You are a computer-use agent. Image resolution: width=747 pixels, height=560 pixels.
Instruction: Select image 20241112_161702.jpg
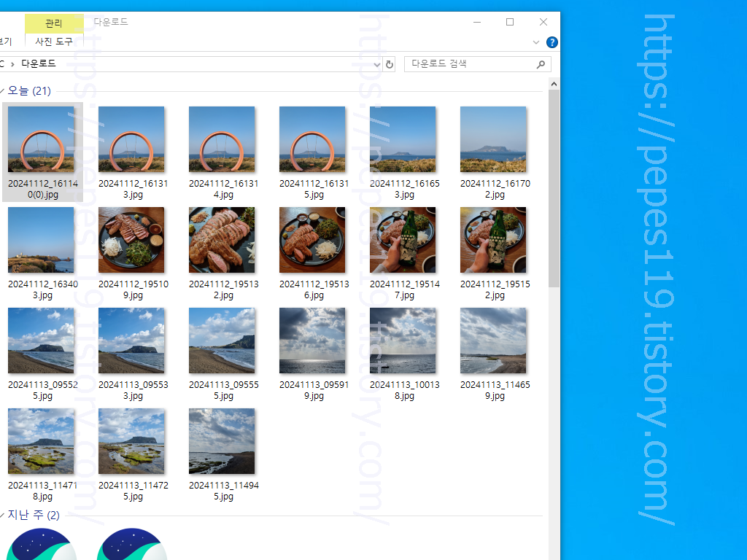point(494,139)
